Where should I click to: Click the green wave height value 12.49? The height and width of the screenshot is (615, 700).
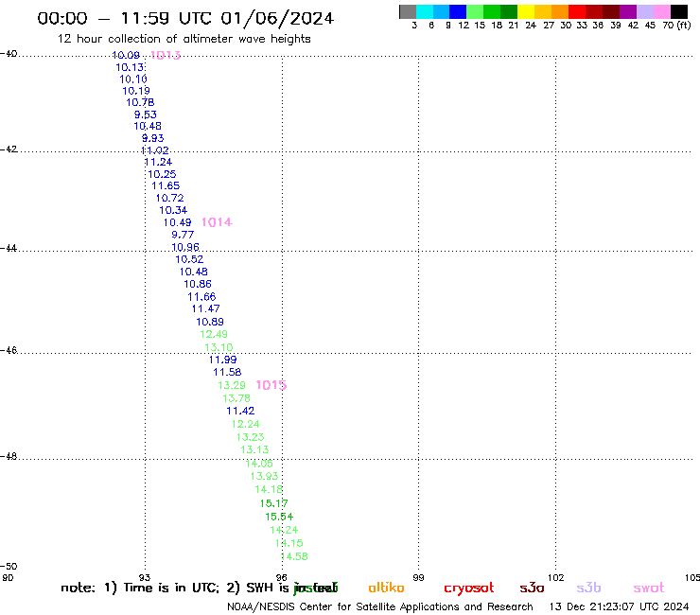click(x=214, y=334)
